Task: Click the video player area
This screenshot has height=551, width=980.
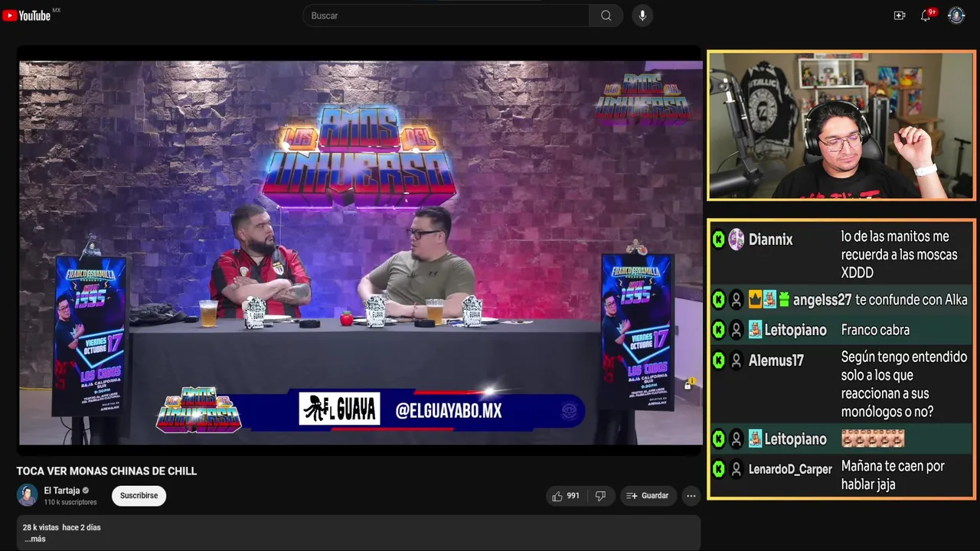Action: coord(361,253)
